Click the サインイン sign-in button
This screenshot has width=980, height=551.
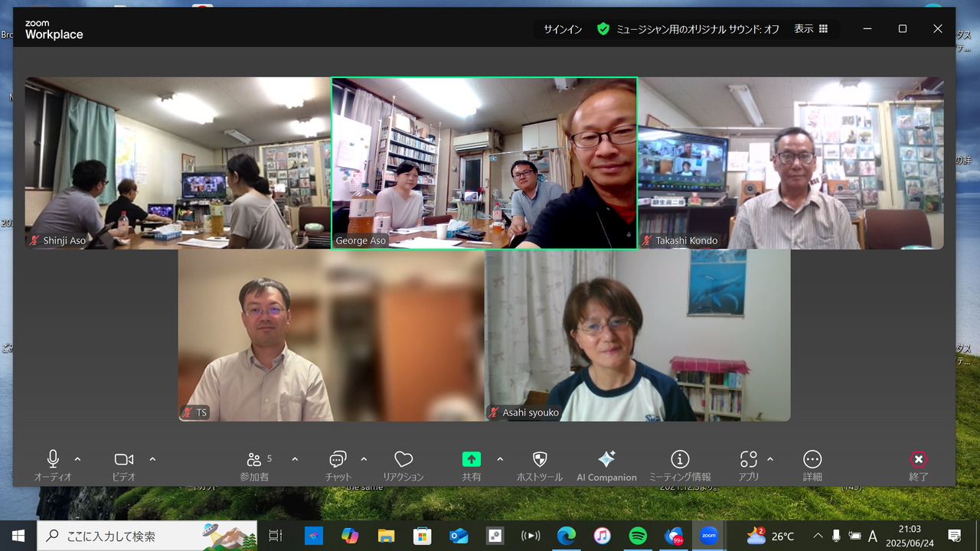pos(563,29)
